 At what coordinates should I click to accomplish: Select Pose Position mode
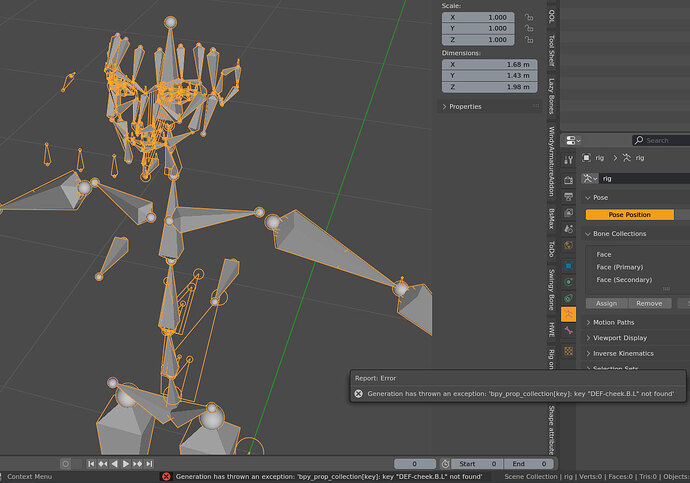coord(629,215)
